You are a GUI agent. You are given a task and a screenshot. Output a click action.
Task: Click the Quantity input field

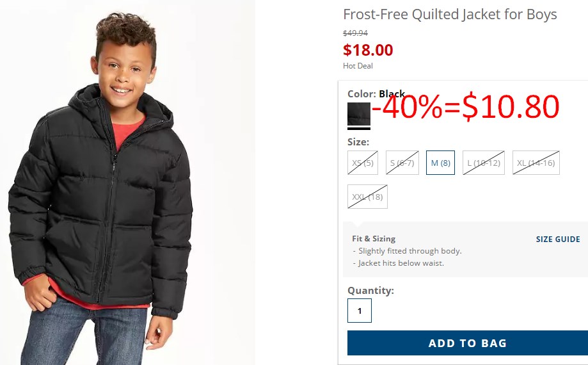[359, 311]
